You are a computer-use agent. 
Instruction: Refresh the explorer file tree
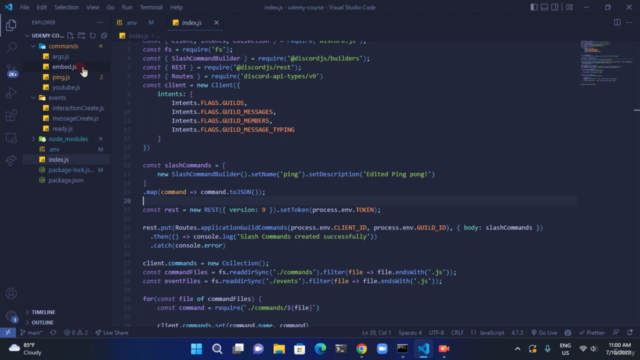(x=93, y=36)
